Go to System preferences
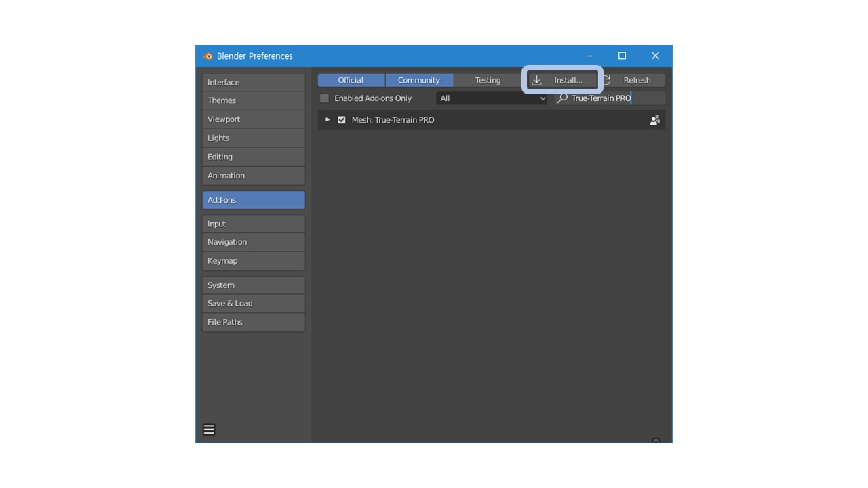 (x=254, y=285)
